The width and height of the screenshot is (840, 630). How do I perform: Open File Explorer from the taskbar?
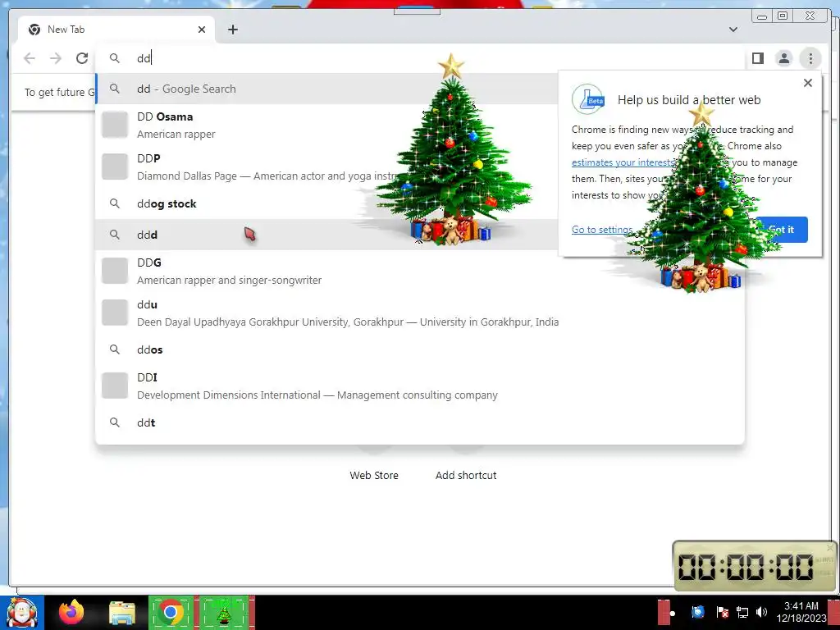coord(122,613)
